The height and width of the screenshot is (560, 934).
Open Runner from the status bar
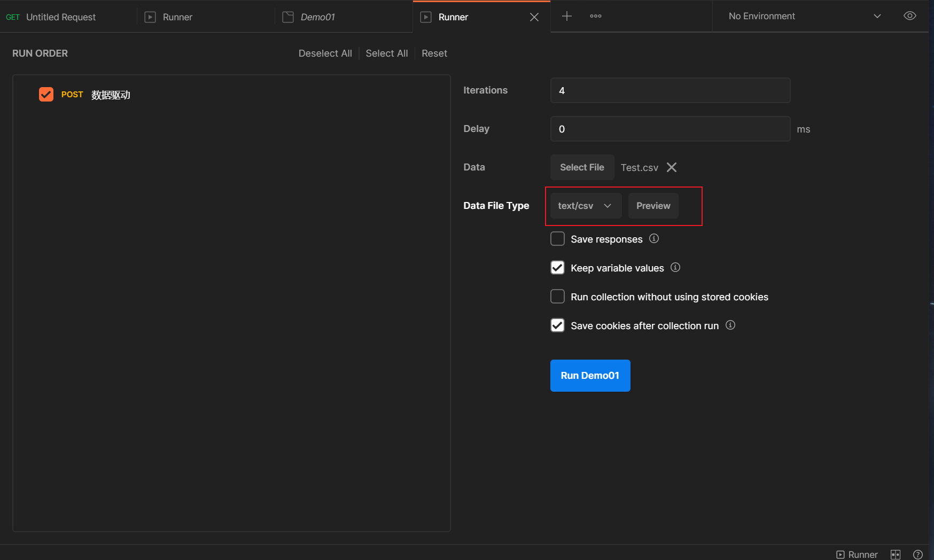(857, 555)
